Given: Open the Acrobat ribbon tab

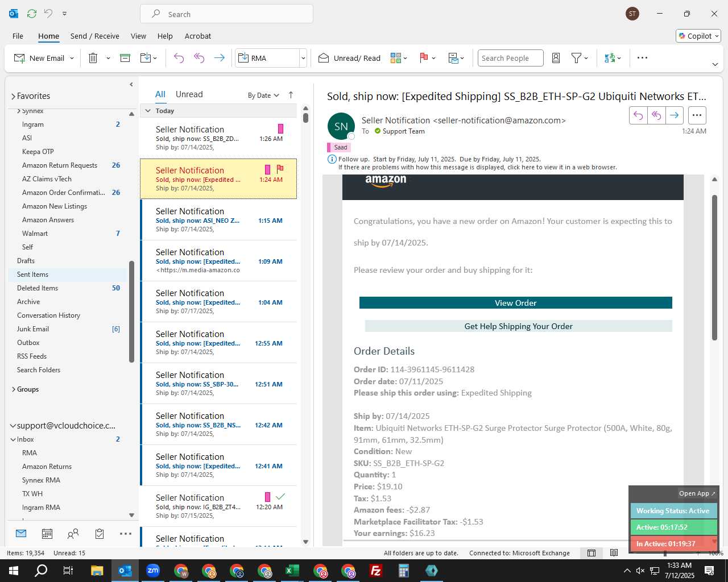Looking at the screenshot, I should coord(198,36).
